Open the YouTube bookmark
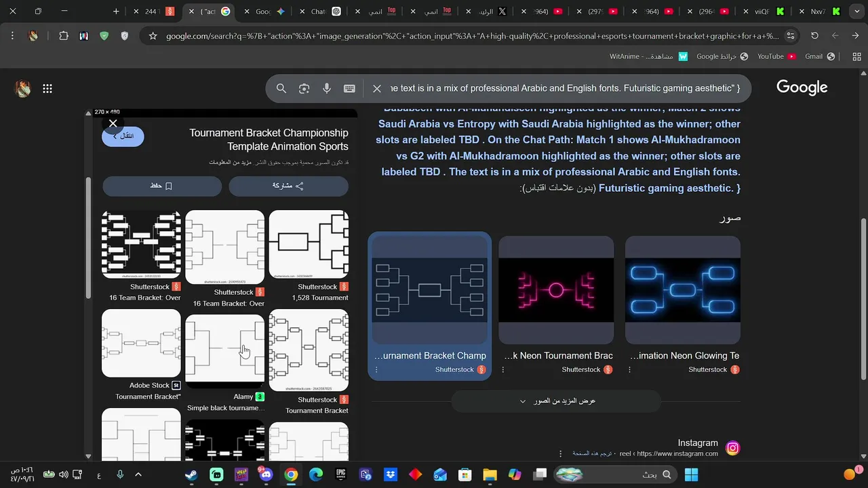868x488 pixels. tap(776, 56)
